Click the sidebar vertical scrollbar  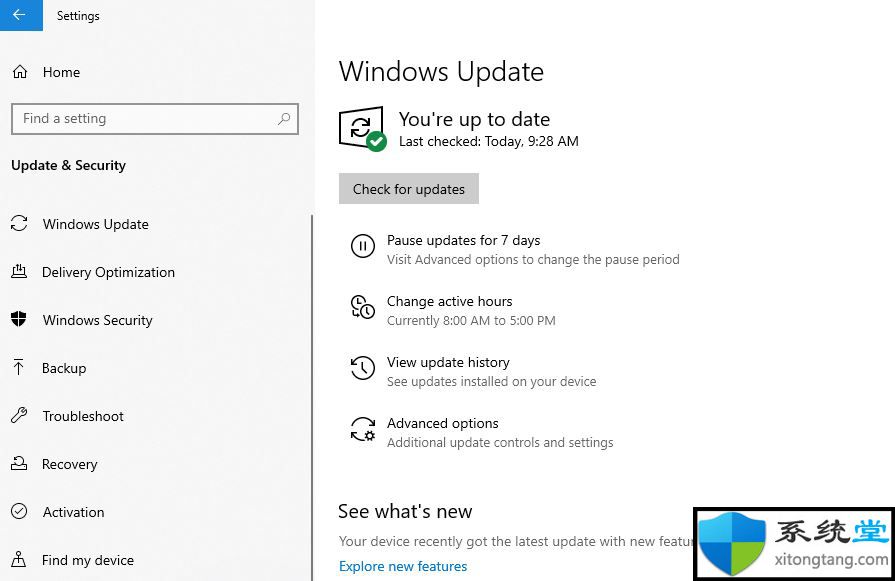[x=312, y=397]
